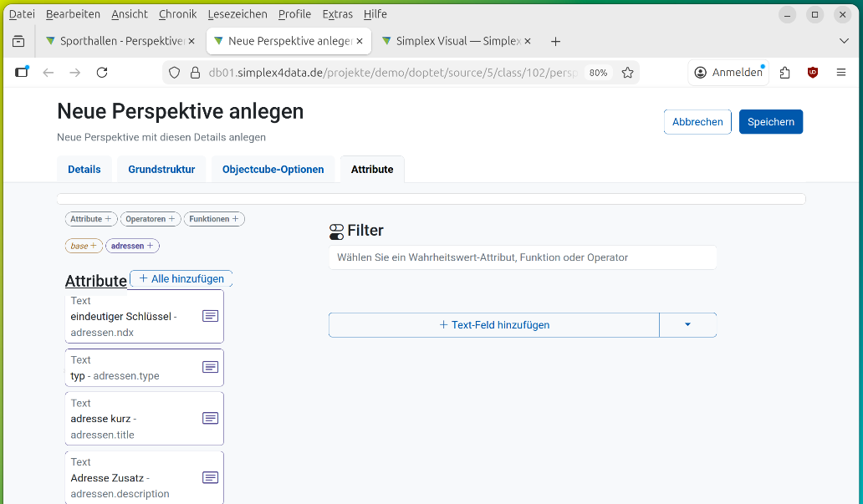The image size is (863, 504).
Task: Expand the dropdown arrow beside 'Text-Feld hinzufügen'
Action: (687, 325)
